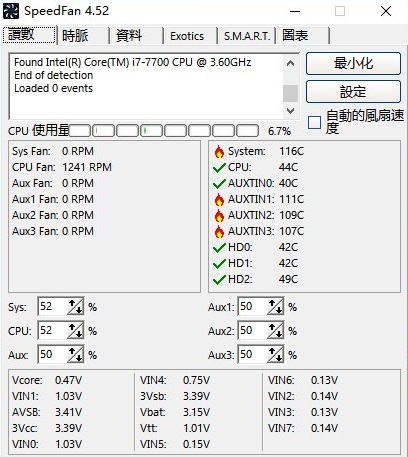Click the Aux1 Fan 0 RPM reading

pyautogui.click(x=53, y=199)
